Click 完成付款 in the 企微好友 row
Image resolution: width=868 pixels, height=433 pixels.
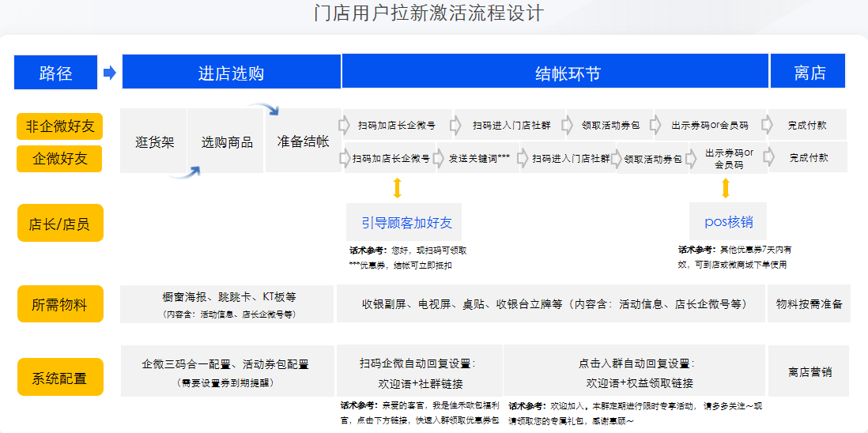point(808,157)
